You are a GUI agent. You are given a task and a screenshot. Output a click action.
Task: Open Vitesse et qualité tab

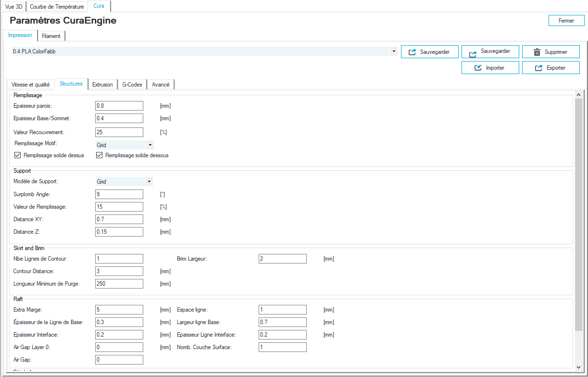(x=31, y=85)
